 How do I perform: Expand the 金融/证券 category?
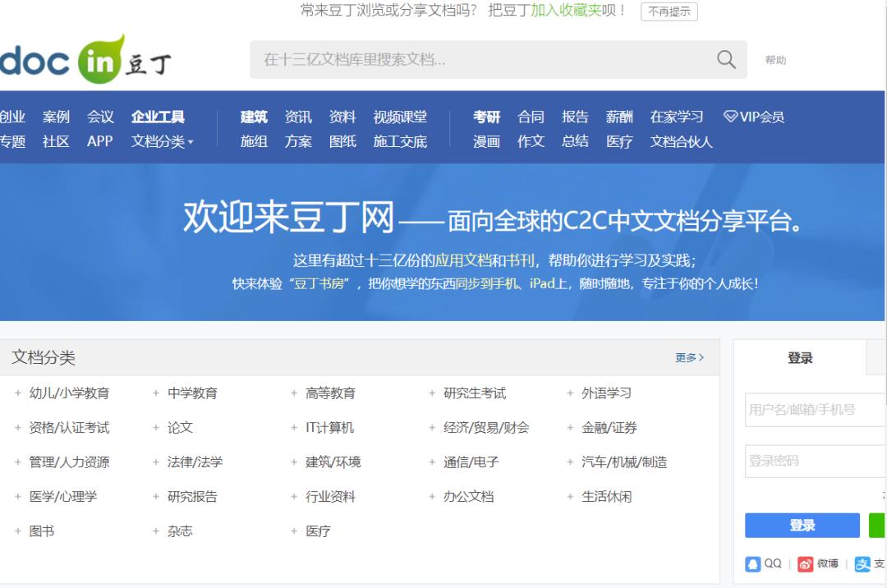[x=570, y=427]
